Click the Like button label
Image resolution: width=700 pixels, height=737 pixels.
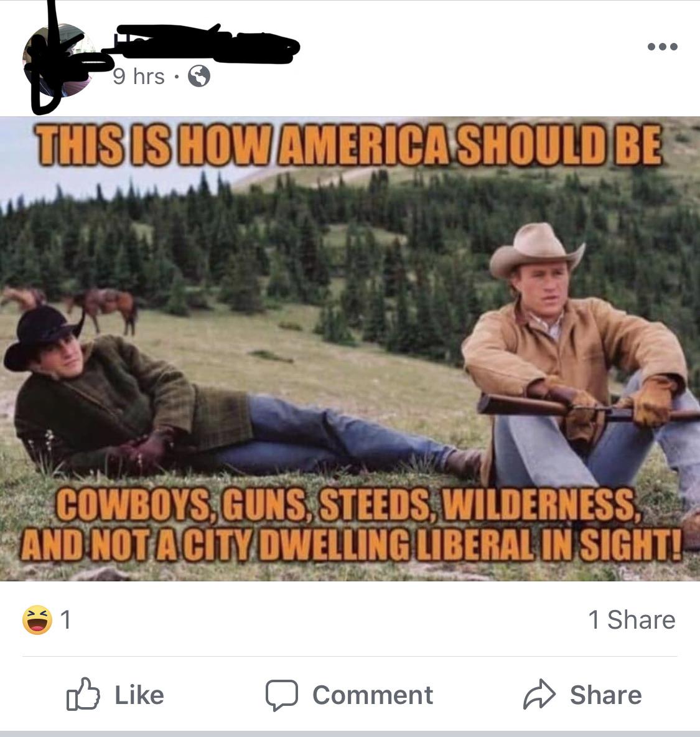pos(139,695)
